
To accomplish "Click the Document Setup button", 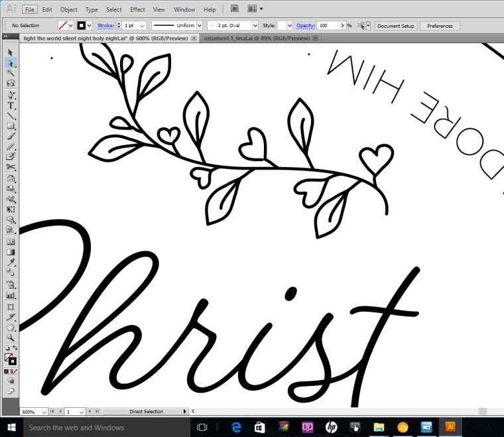I will click(x=396, y=26).
